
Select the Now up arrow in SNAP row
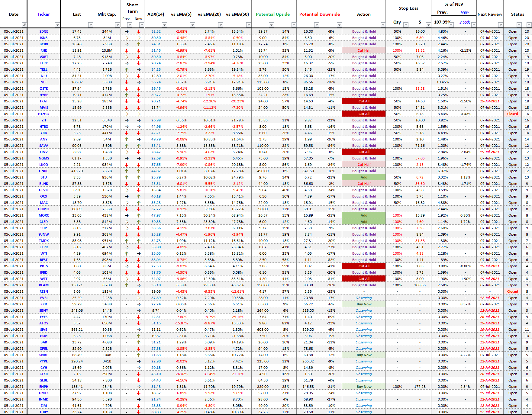tap(139, 355)
